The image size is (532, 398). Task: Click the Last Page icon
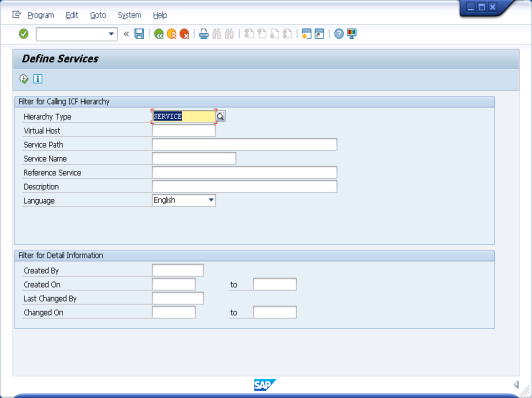[x=287, y=34]
